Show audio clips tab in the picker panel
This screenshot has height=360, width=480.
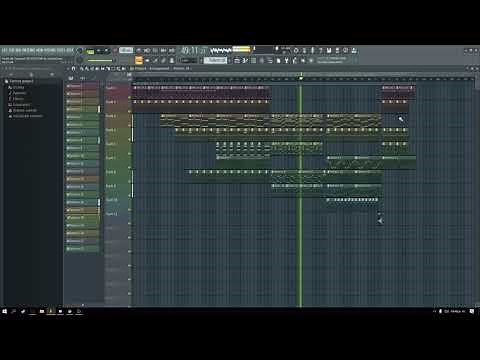tap(82, 78)
